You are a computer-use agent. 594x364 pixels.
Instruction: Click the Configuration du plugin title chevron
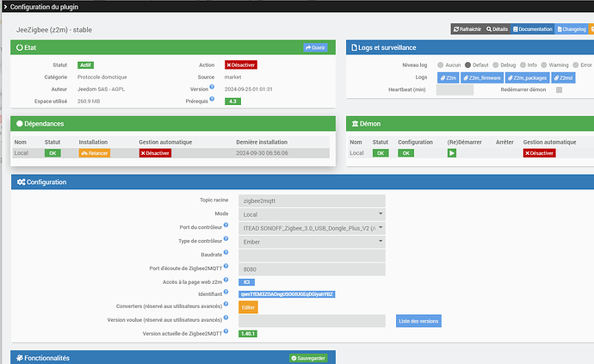click(x=5, y=7)
